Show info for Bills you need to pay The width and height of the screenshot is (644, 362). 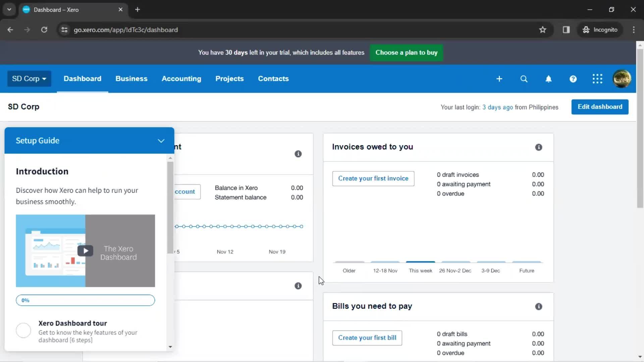tap(539, 306)
